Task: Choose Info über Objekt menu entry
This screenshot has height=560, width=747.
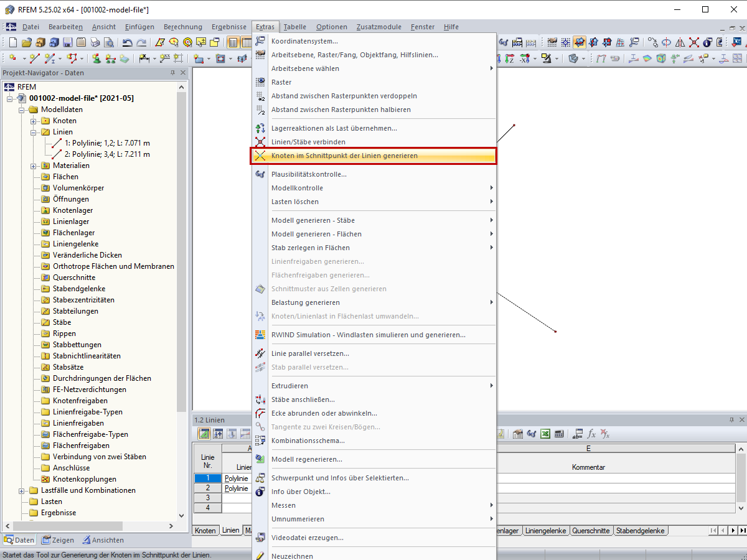Action: (374, 492)
